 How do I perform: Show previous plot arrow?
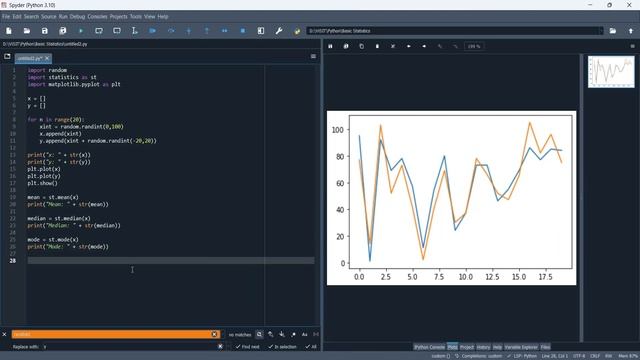(x=409, y=46)
